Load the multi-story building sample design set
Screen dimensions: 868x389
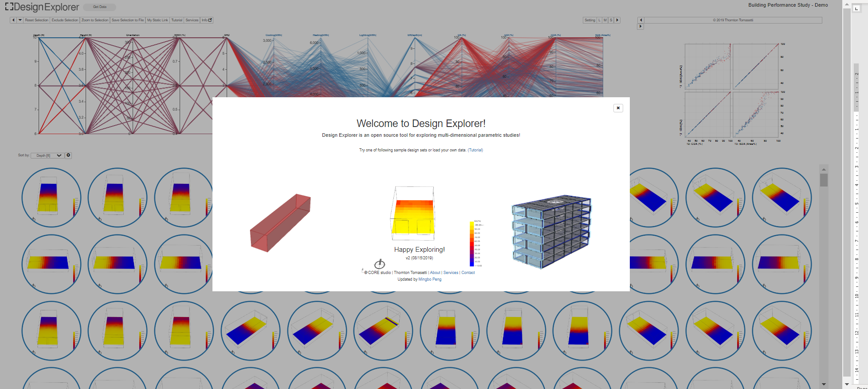click(x=552, y=231)
